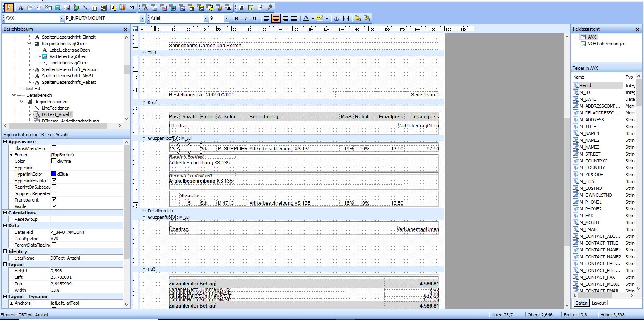Enable the SuppressRepeatedValues checkbox
Image resolution: width=644 pixels, height=320 pixels.
[54, 193]
